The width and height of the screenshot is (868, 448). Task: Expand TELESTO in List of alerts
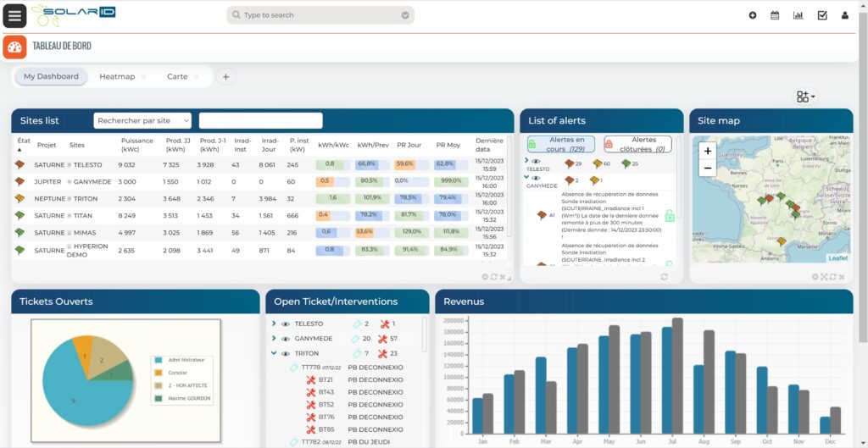click(526, 160)
